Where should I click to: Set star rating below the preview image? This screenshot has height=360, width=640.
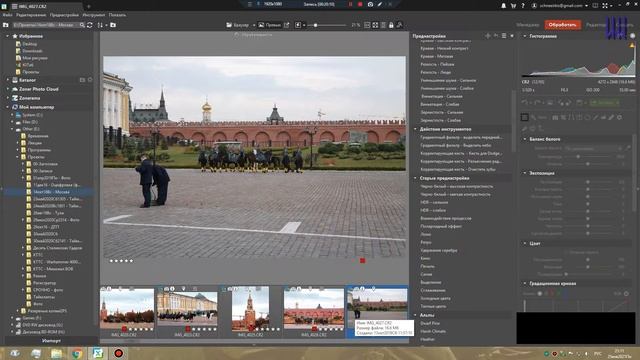(121, 261)
